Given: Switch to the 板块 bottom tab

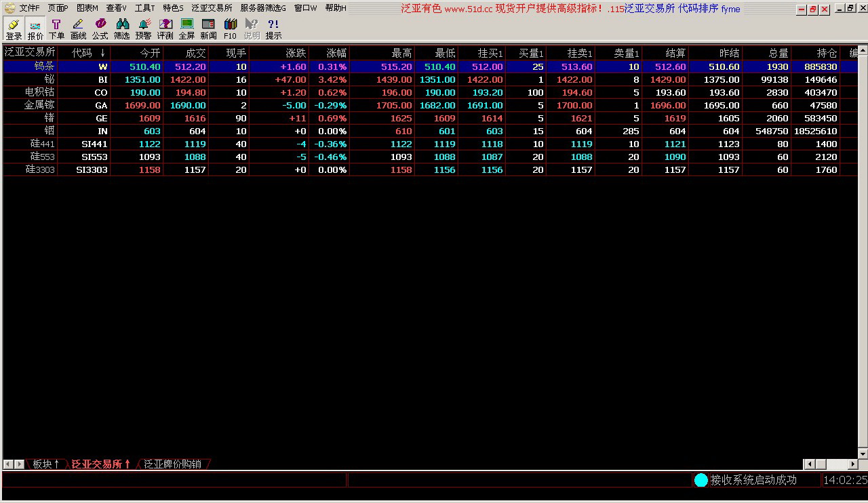Looking at the screenshot, I should [x=46, y=464].
